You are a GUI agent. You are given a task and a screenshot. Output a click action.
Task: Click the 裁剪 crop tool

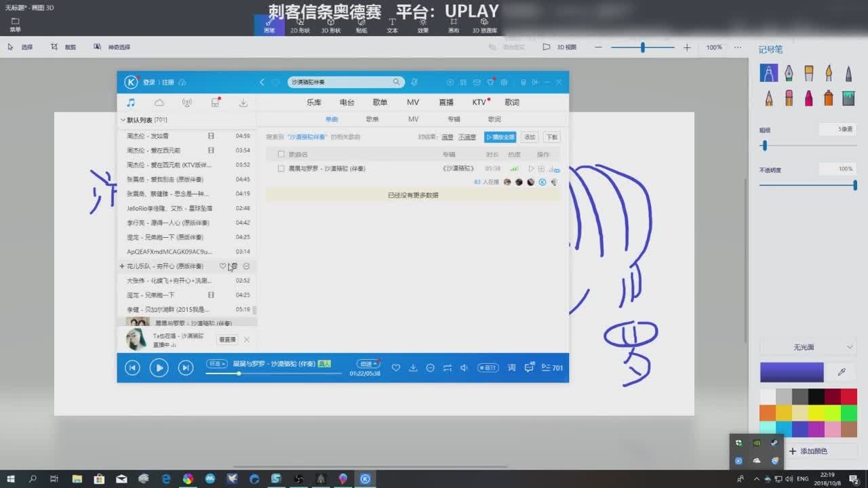pyautogui.click(x=64, y=47)
